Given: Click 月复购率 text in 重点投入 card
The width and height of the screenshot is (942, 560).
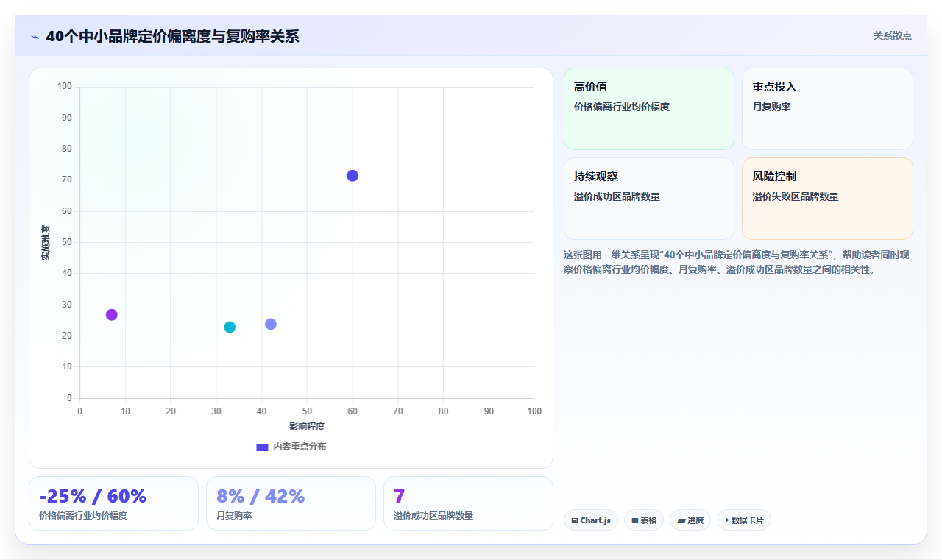Looking at the screenshot, I should tap(771, 107).
